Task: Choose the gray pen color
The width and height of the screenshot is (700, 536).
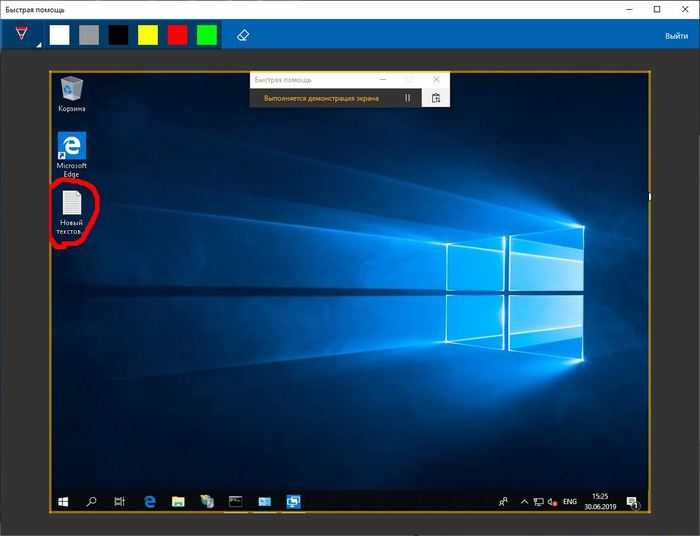Action: click(x=89, y=35)
